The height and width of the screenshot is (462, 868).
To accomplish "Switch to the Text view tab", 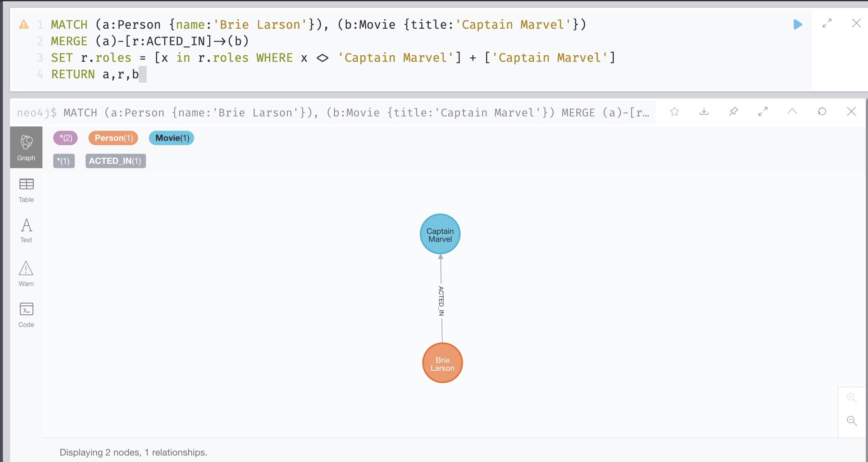I will [26, 231].
